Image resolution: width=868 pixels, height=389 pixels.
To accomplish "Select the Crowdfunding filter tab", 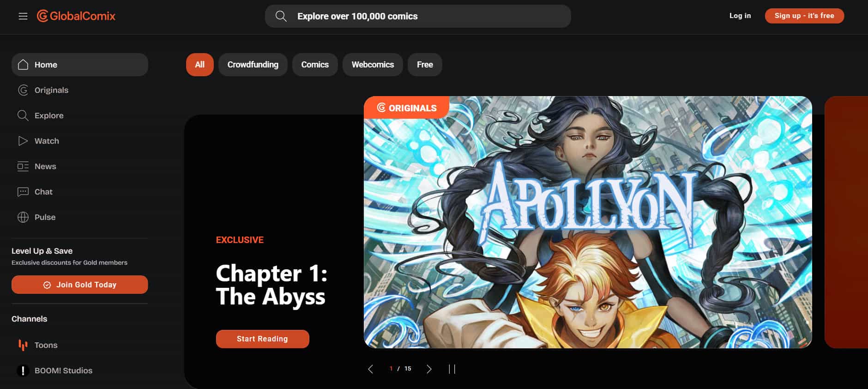I will pos(253,65).
